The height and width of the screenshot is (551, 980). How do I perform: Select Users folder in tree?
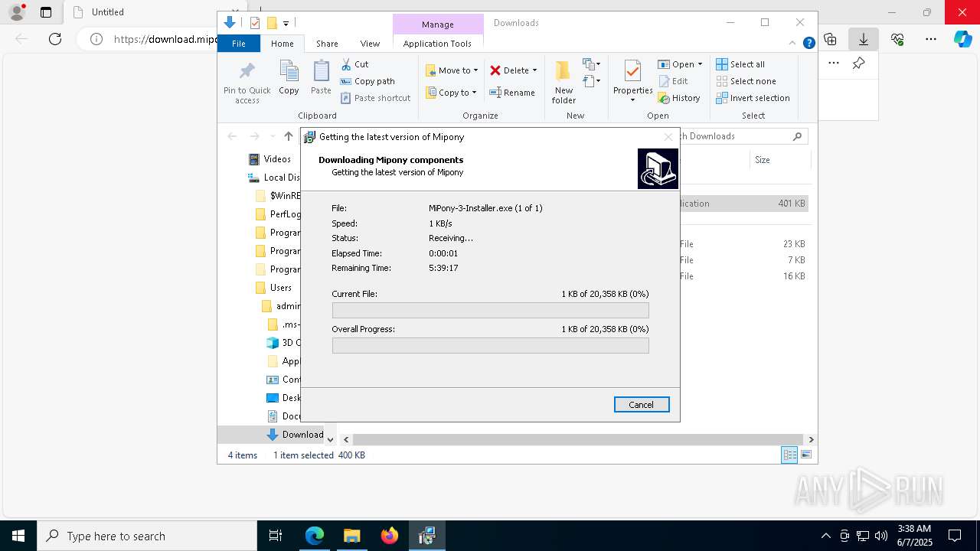pos(280,288)
